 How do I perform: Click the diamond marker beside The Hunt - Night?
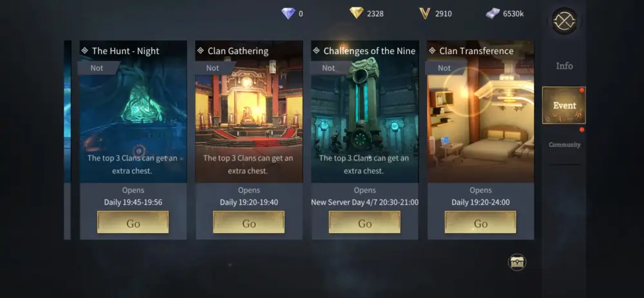(x=84, y=50)
